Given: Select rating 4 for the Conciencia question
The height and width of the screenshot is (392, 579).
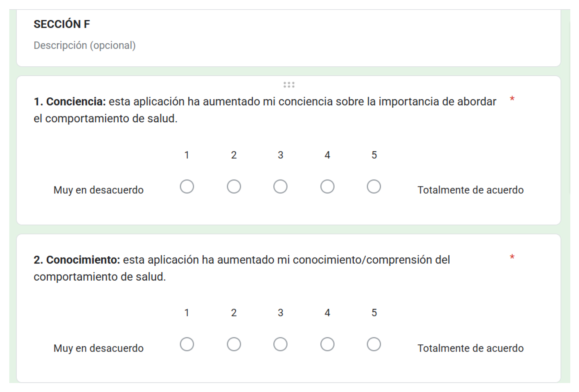Looking at the screenshot, I should (327, 186).
